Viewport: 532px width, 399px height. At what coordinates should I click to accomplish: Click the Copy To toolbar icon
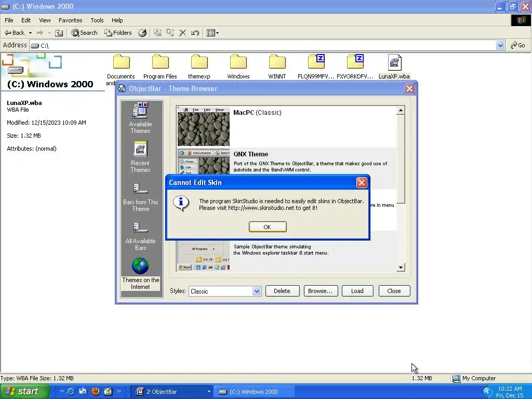170,33
